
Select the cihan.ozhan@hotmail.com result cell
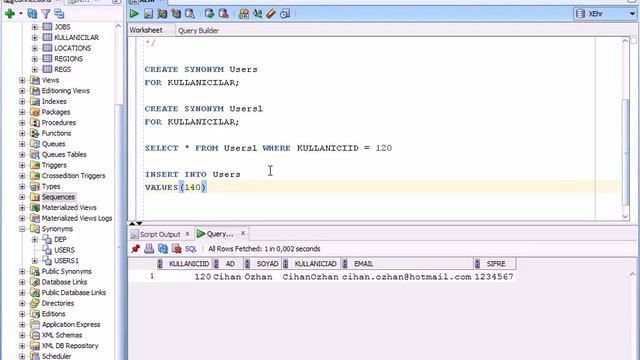407,277
